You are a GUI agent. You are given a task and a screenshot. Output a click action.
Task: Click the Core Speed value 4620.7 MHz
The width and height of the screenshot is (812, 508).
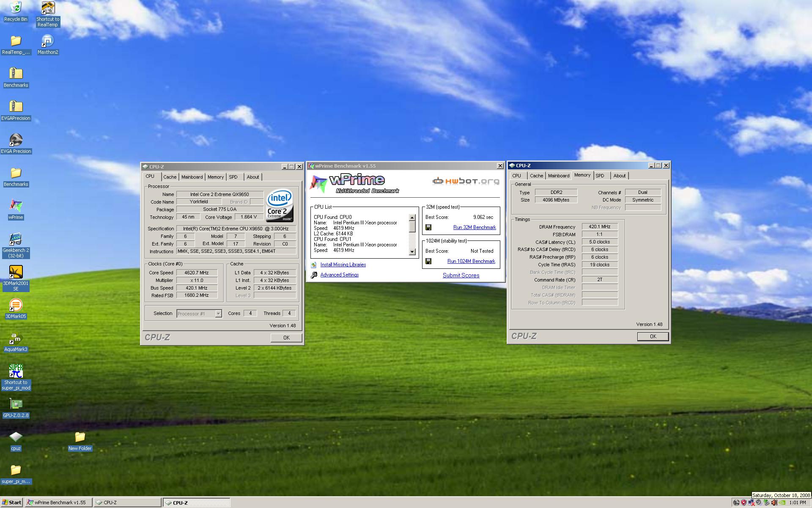click(197, 273)
